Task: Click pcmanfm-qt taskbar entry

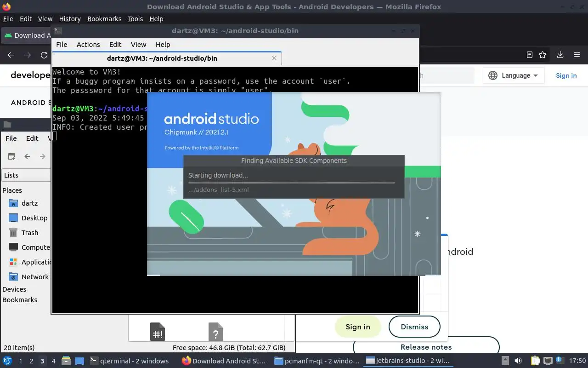Action: (x=317, y=361)
